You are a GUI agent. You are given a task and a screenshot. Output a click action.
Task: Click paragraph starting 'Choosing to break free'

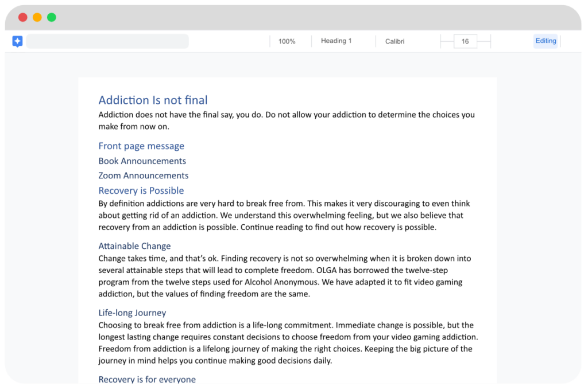(288, 342)
